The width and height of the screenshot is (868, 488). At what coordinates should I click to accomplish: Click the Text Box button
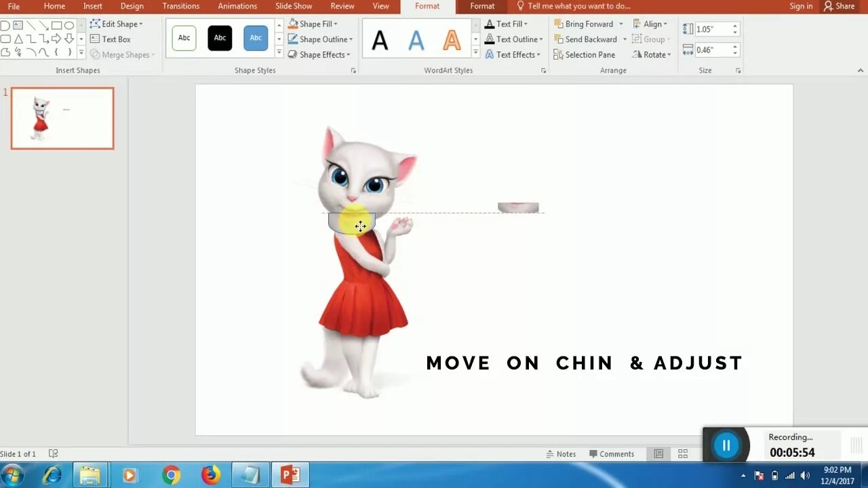(x=110, y=39)
